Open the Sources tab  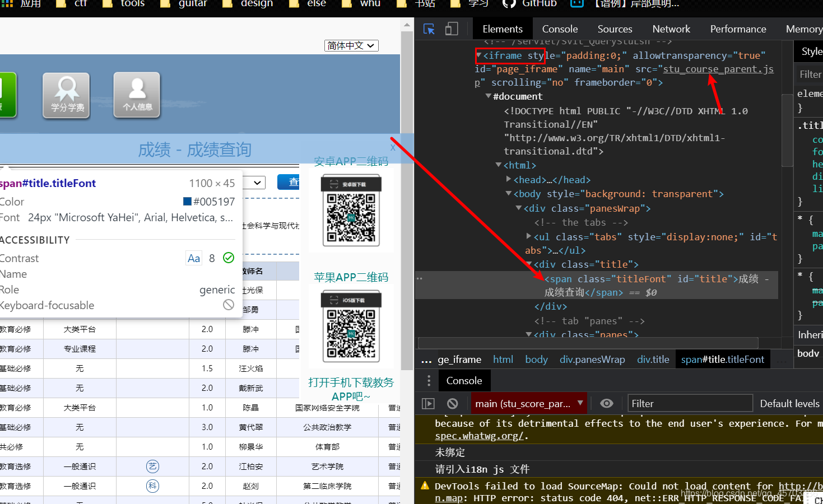(x=615, y=29)
